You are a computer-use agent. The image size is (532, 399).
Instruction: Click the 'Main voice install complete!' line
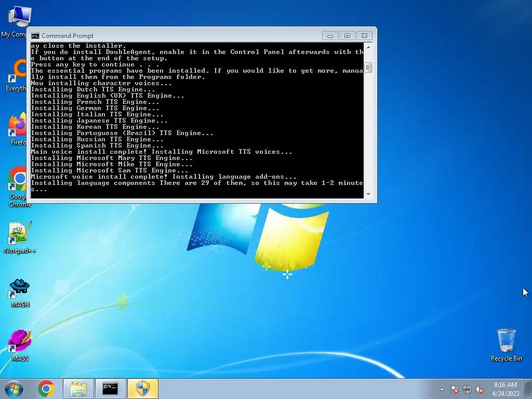tap(162, 152)
